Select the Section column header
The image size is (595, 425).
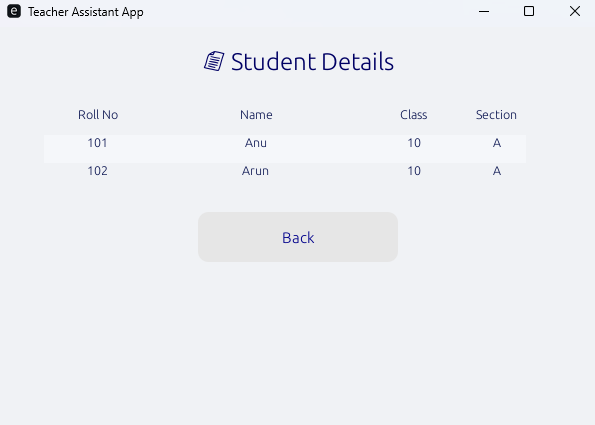[496, 115]
